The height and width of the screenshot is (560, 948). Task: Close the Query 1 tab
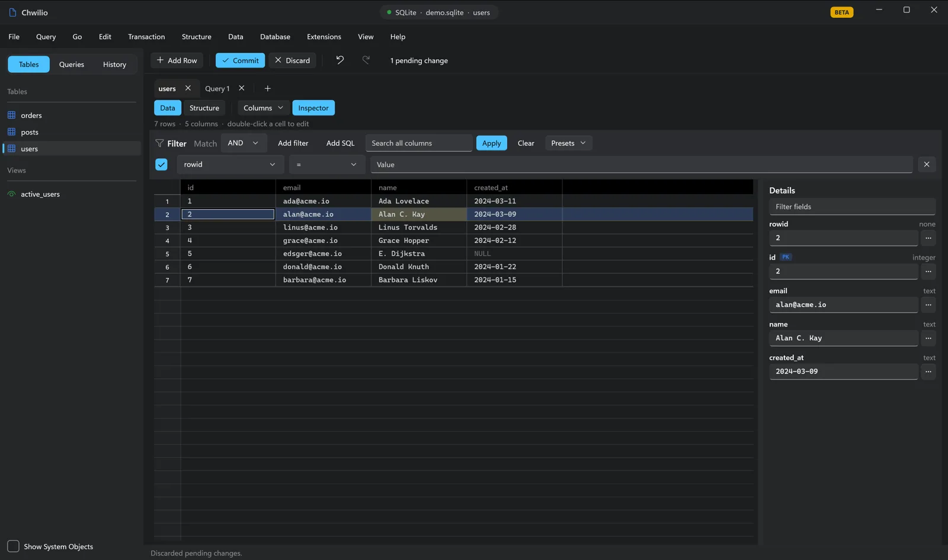pos(242,88)
